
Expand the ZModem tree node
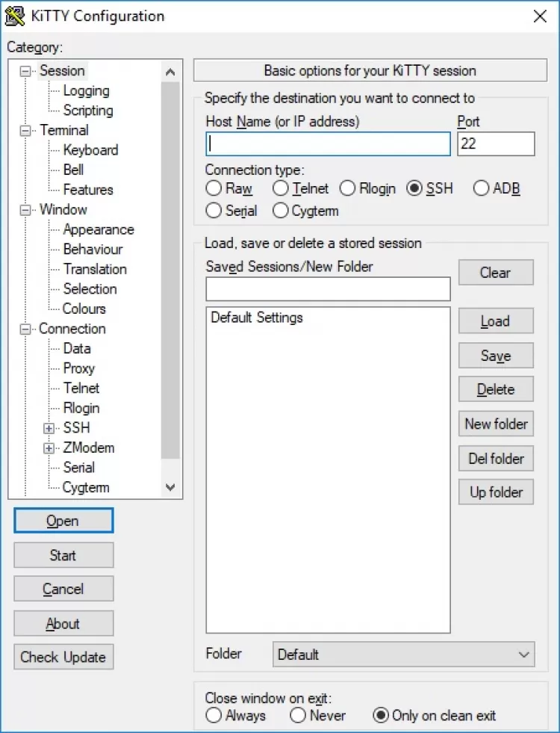[x=49, y=448]
